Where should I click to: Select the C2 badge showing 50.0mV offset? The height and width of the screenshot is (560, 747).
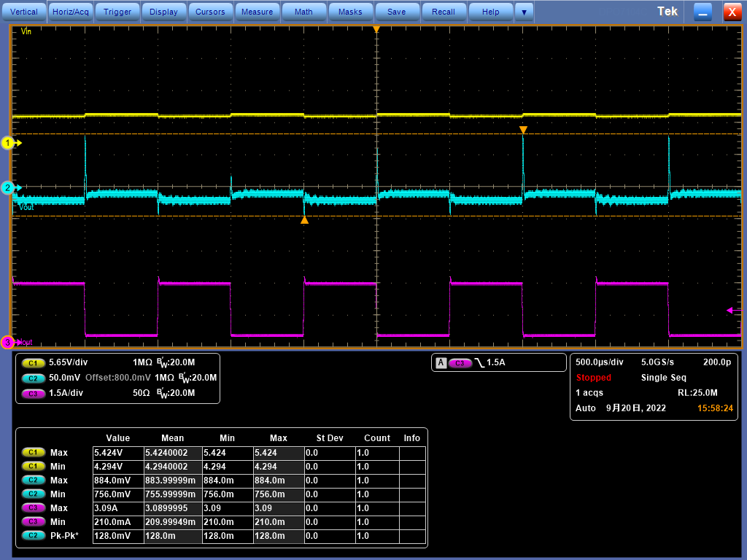click(33, 378)
